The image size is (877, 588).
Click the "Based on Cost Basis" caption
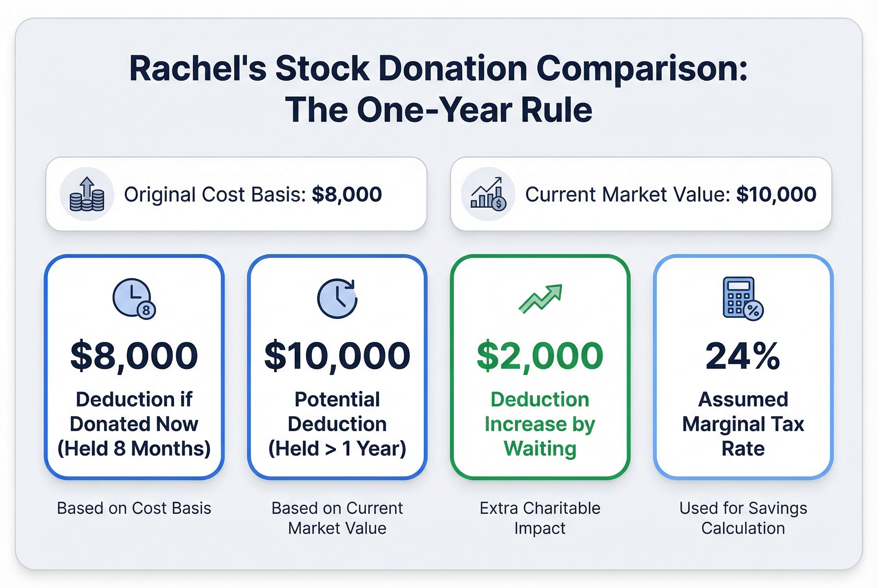134,508
